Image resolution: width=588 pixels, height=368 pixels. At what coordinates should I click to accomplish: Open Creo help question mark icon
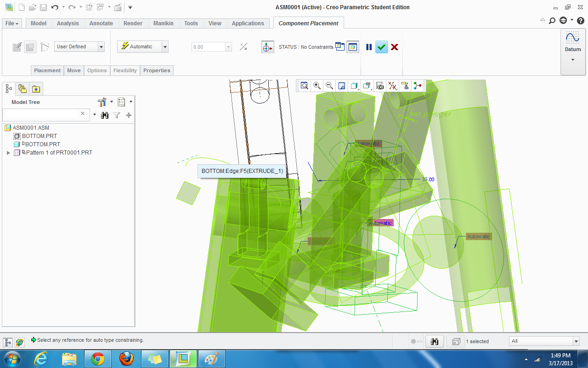[581, 20]
